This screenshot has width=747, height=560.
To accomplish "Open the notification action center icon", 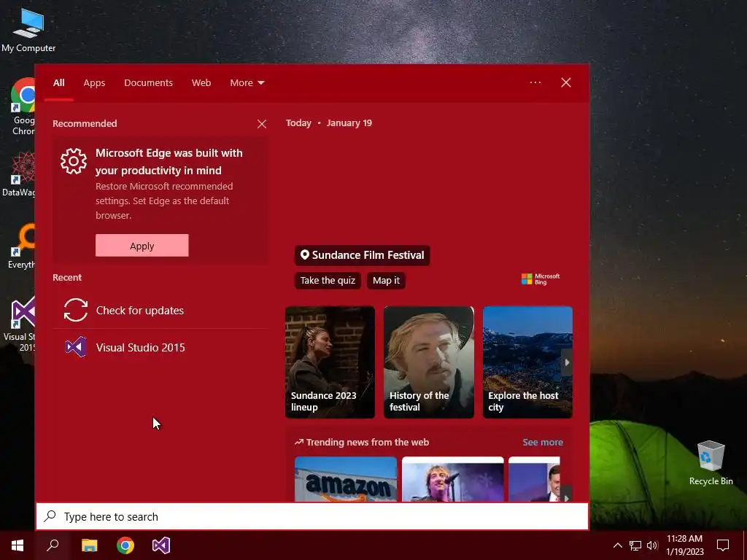I will click(723, 545).
